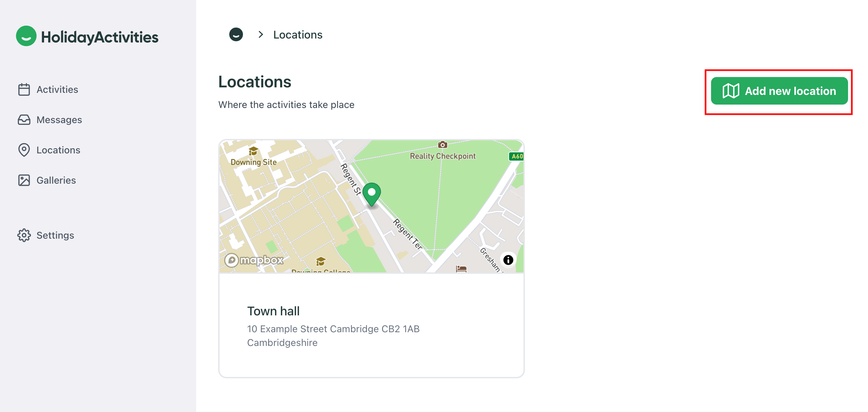The image size is (868, 412).
Task: Click the Galleries image icon
Action: (24, 180)
